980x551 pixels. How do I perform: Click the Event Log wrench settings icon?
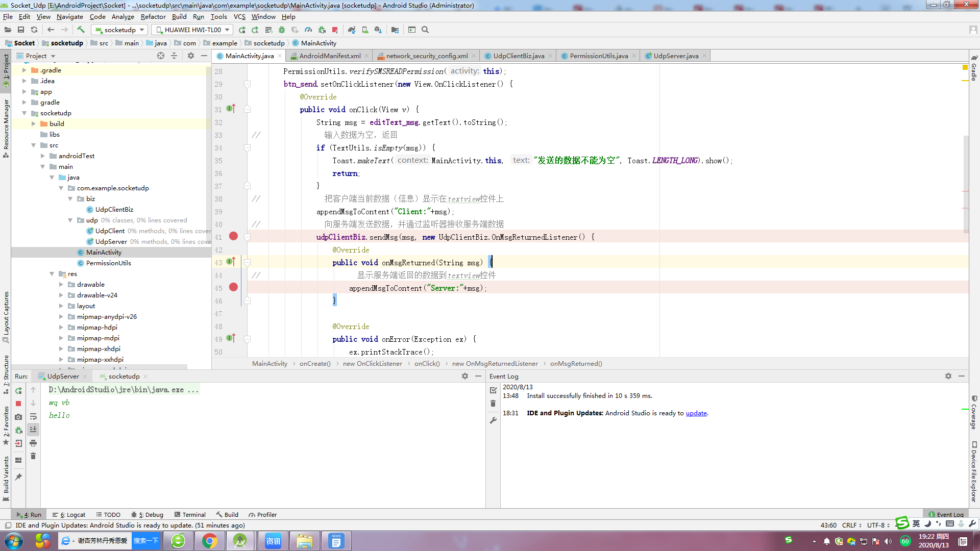point(493,420)
